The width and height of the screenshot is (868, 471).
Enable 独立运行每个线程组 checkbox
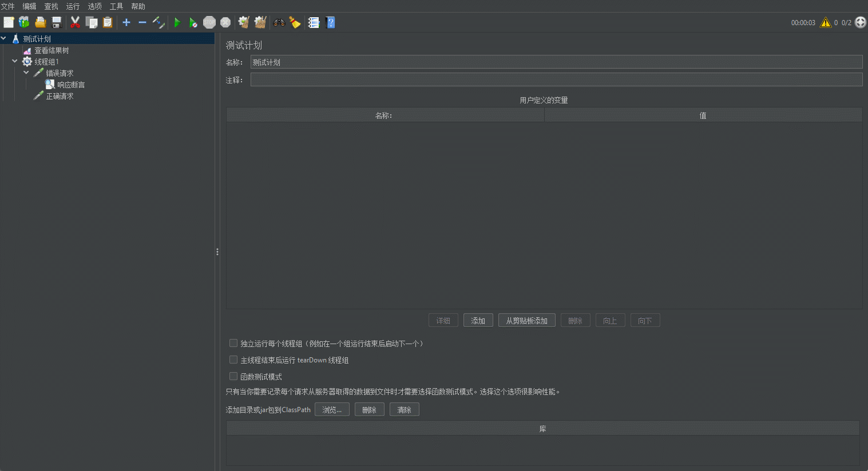(x=233, y=343)
